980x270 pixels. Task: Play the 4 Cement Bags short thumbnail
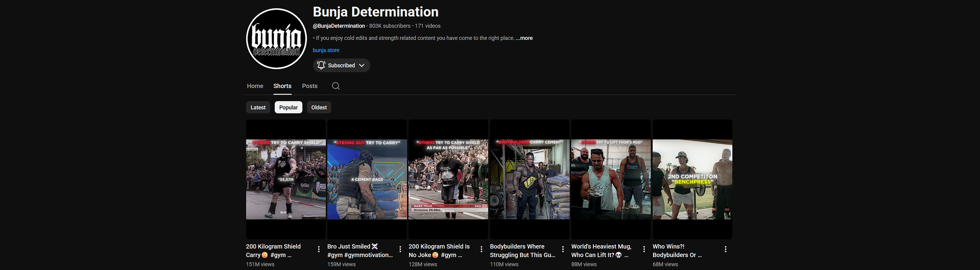[x=367, y=179]
